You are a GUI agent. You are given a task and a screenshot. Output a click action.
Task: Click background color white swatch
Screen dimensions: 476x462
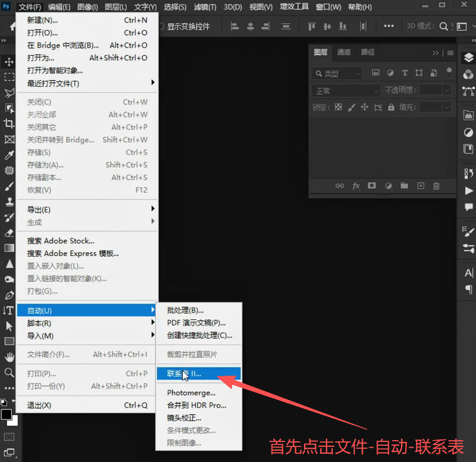[14, 422]
